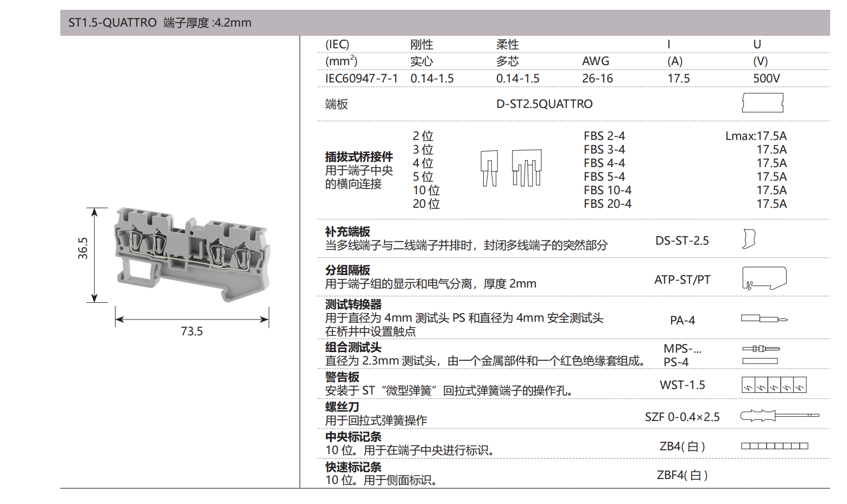Click the WST-1.5 warning label icon
The height and width of the screenshot is (504, 847).
point(774,385)
